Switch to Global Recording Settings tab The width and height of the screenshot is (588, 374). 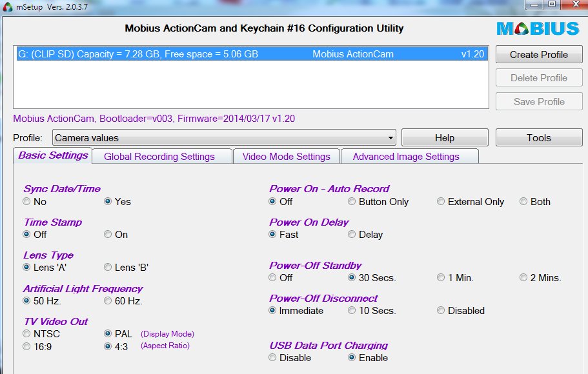pyautogui.click(x=159, y=157)
